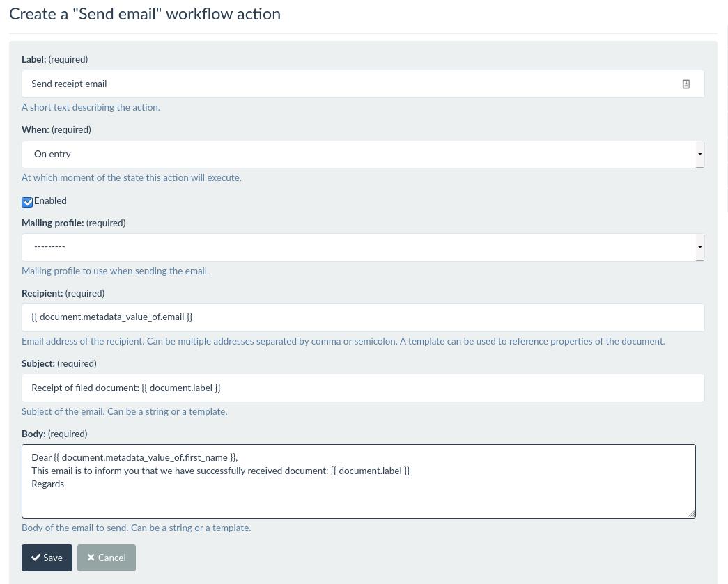
Task: Click the 'Recipient: (required)' caption
Action: tap(63, 294)
